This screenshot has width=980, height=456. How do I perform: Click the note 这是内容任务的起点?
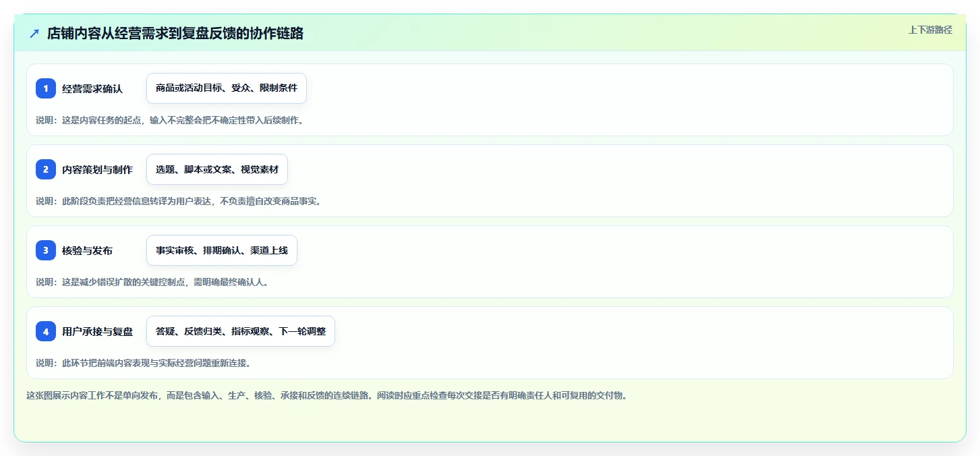tap(169, 120)
